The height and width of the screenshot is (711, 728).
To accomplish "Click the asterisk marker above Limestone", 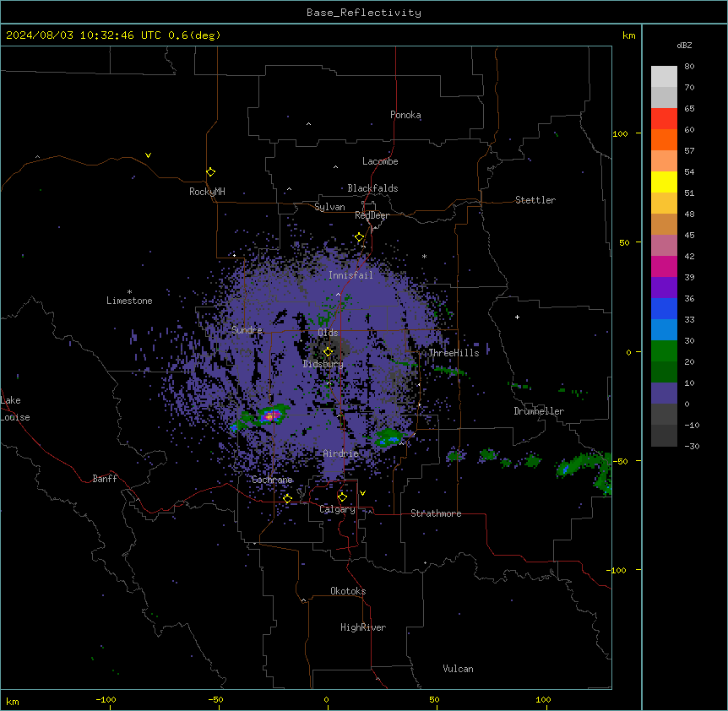I will [129, 291].
